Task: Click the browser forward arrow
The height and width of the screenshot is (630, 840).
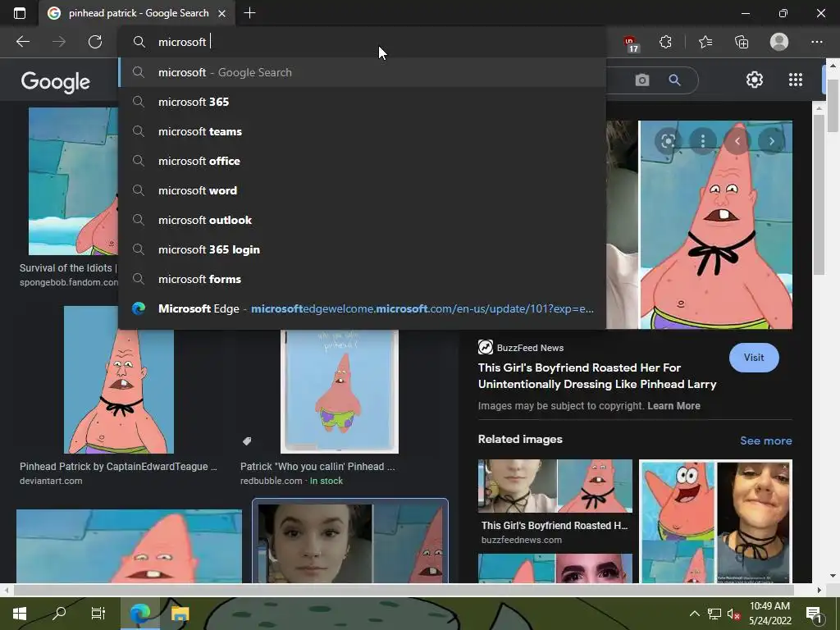Action: pos(59,42)
